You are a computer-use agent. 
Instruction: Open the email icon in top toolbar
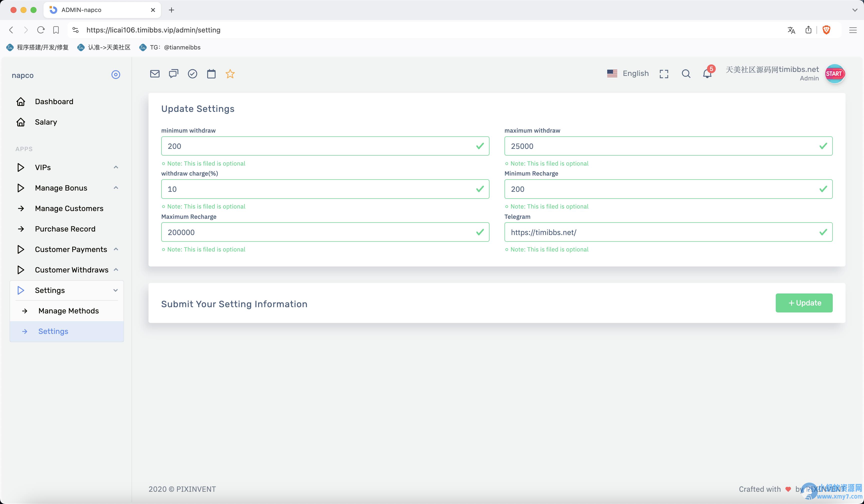click(x=155, y=74)
